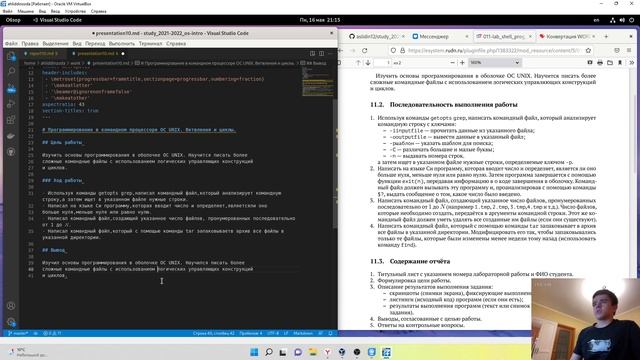Zoom in on the PDF viewer

[x=462, y=63]
